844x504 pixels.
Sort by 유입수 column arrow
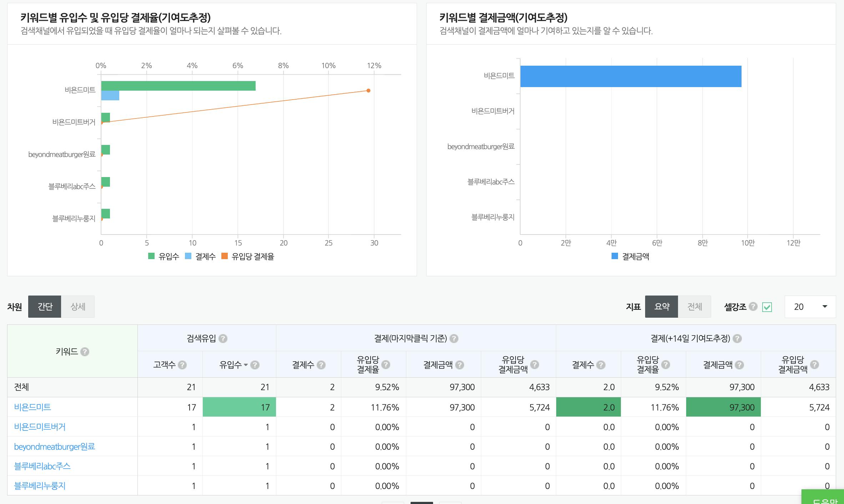pos(246,365)
